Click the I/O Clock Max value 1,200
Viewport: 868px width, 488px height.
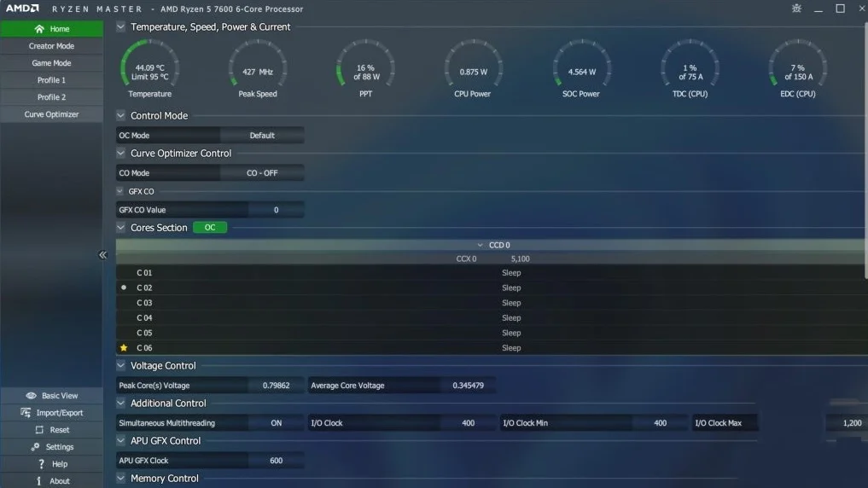[x=852, y=423]
